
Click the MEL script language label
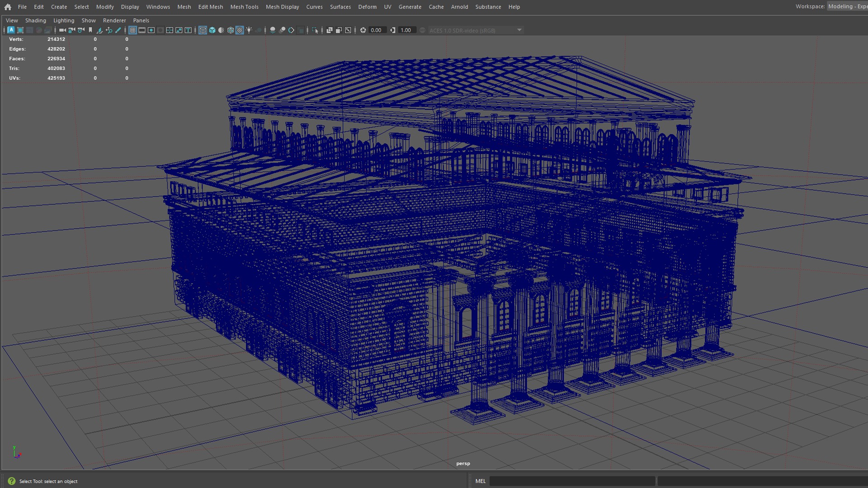click(x=480, y=481)
